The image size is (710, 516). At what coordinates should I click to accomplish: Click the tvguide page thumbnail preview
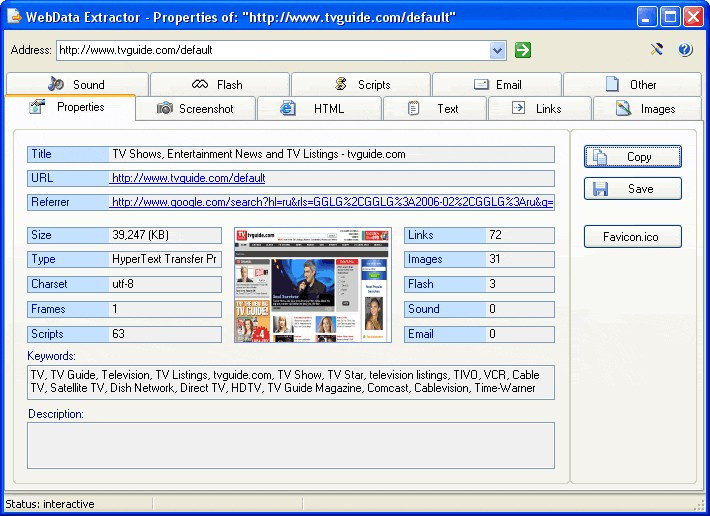pyautogui.click(x=313, y=285)
